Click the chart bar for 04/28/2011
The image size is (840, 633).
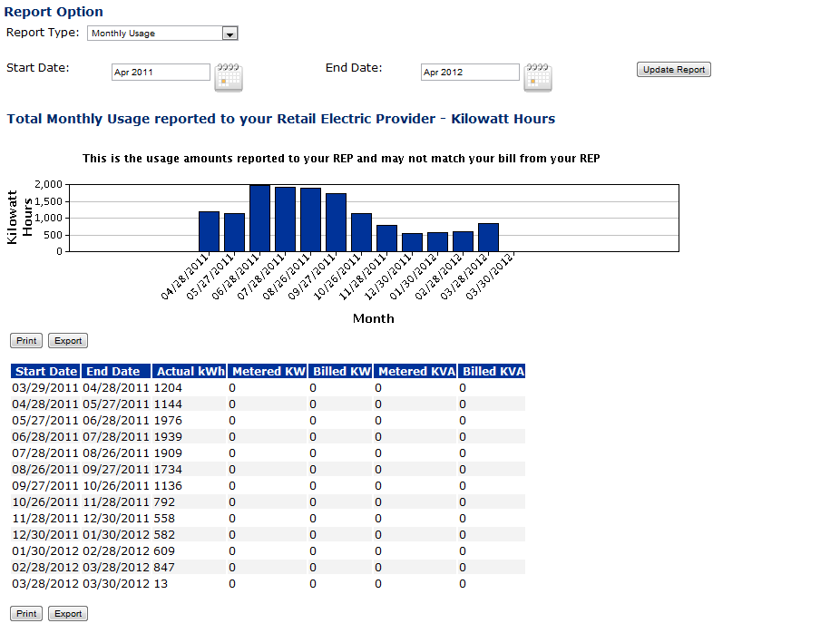pyautogui.click(x=209, y=231)
